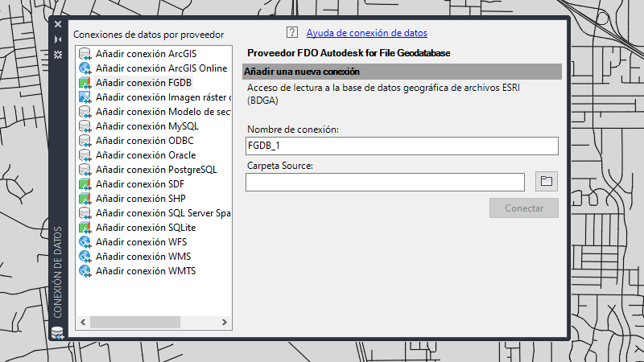644x362 pixels.
Task: Select Añadir conexión ArcGIS Online
Action: pyautogui.click(x=162, y=68)
